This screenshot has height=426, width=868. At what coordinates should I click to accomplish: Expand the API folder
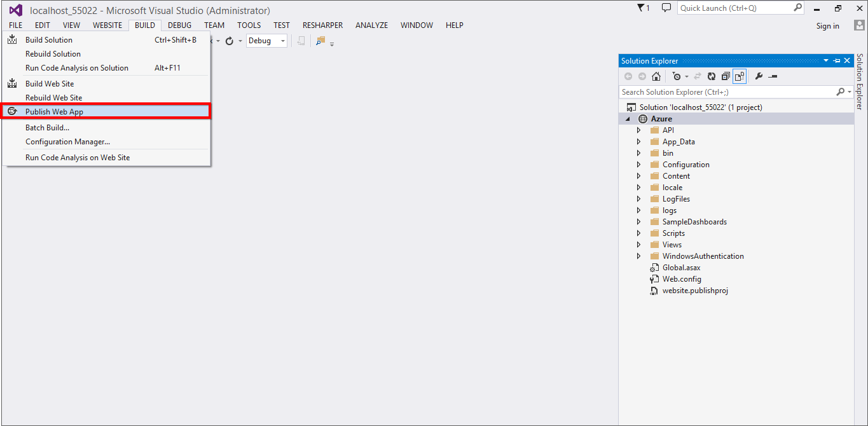639,130
